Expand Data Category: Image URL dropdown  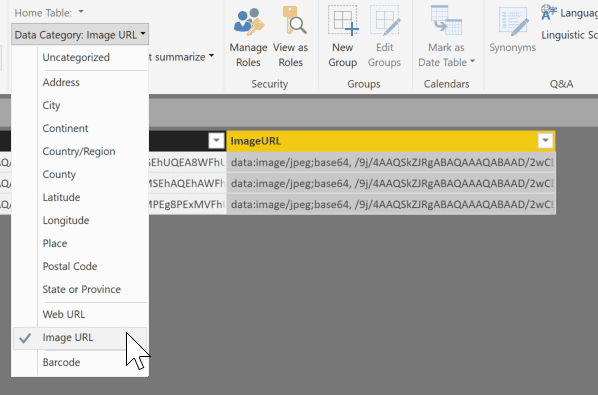point(80,35)
